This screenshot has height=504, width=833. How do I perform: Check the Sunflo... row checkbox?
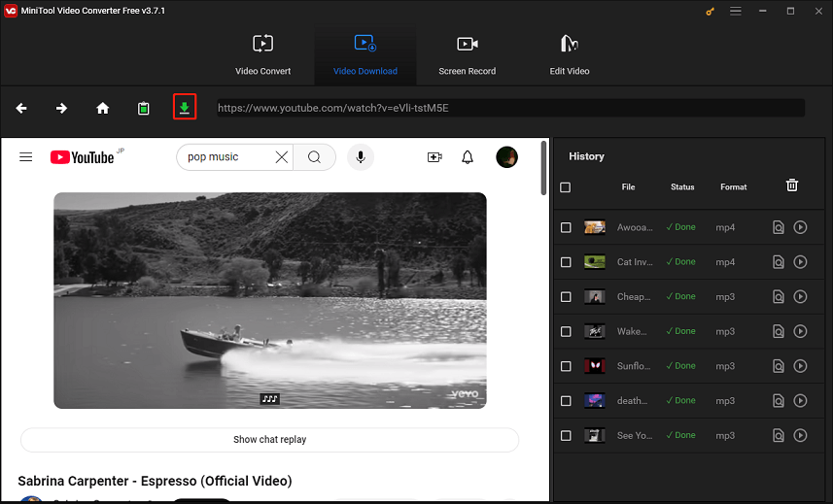[566, 366]
